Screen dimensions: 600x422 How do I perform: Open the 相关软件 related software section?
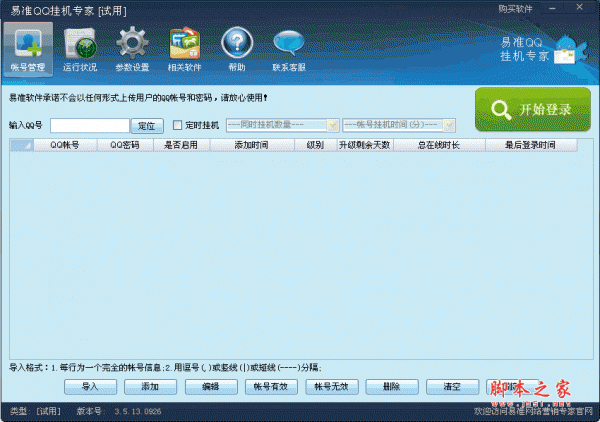click(184, 49)
